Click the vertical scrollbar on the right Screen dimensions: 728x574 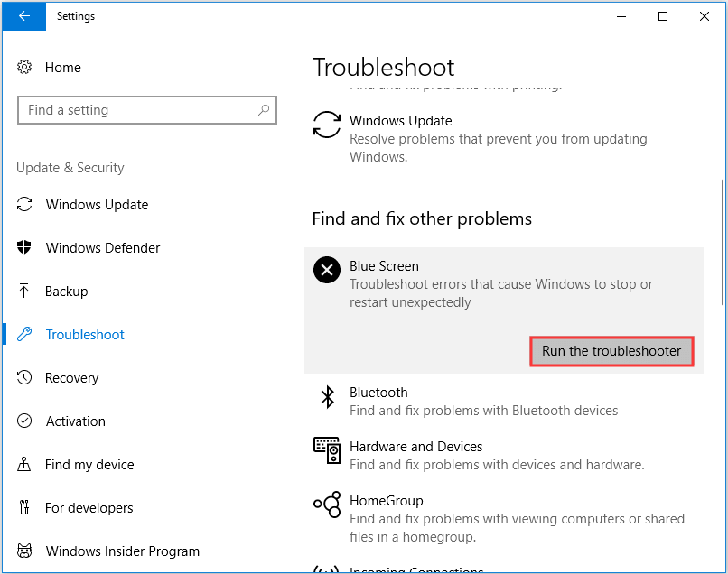pos(722,244)
